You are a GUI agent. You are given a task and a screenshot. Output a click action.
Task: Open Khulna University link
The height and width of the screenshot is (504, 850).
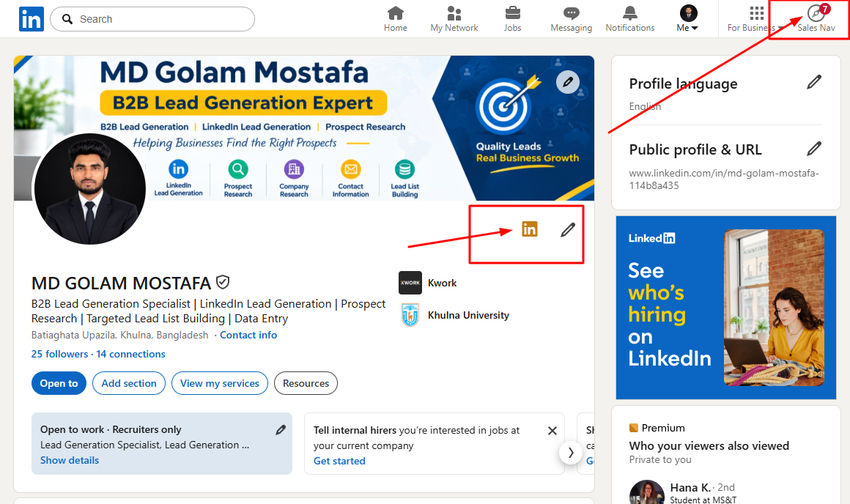pyautogui.click(x=468, y=316)
